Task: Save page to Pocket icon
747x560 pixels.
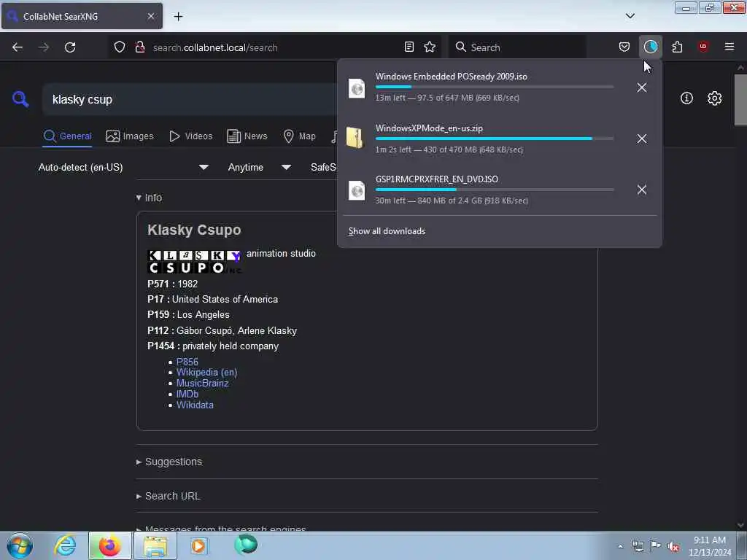Action: click(x=624, y=47)
